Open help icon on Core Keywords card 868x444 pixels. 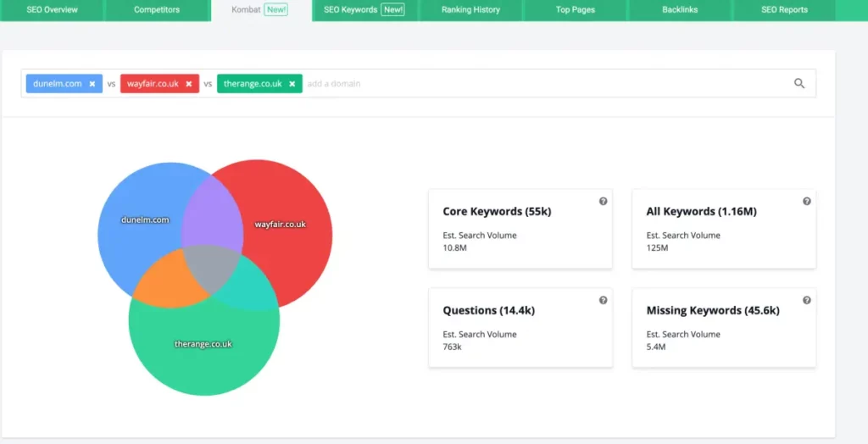[x=604, y=202]
